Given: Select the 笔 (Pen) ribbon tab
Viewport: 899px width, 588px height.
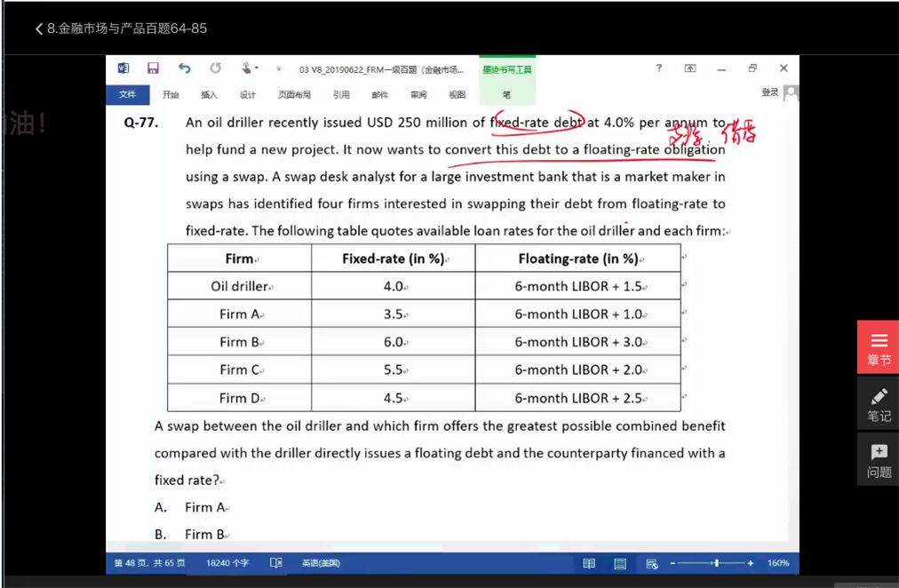Looking at the screenshot, I should pos(507,94).
